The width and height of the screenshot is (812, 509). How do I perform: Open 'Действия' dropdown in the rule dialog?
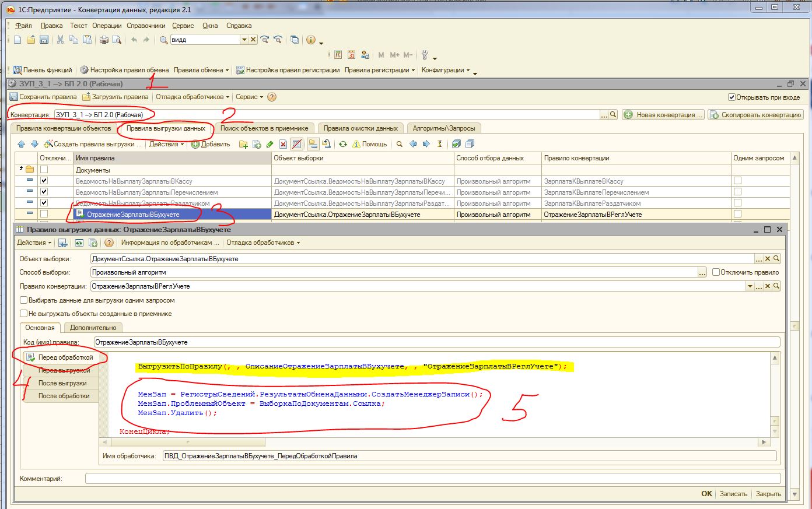(x=34, y=243)
